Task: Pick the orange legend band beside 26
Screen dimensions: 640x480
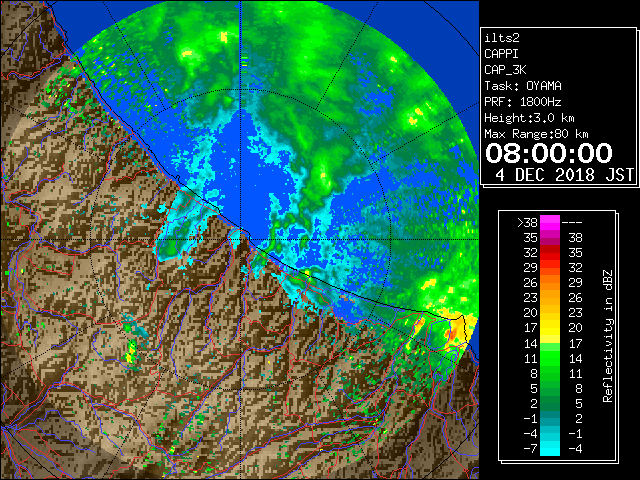Action: tap(550, 282)
